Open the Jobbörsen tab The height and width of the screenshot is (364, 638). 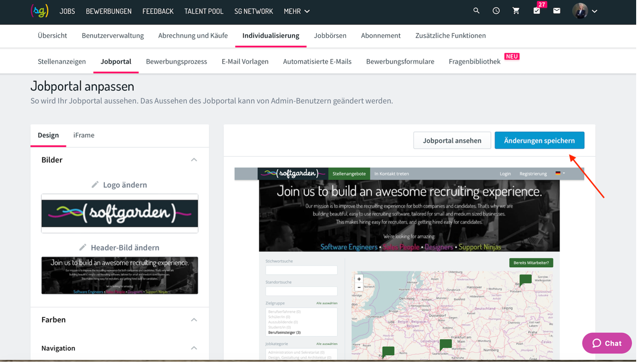tap(331, 36)
